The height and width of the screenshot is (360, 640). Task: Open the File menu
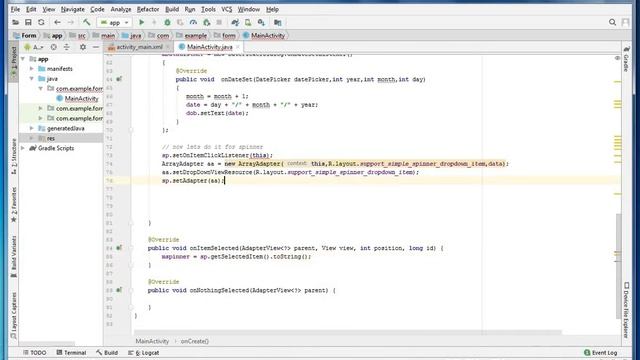tap(16, 9)
